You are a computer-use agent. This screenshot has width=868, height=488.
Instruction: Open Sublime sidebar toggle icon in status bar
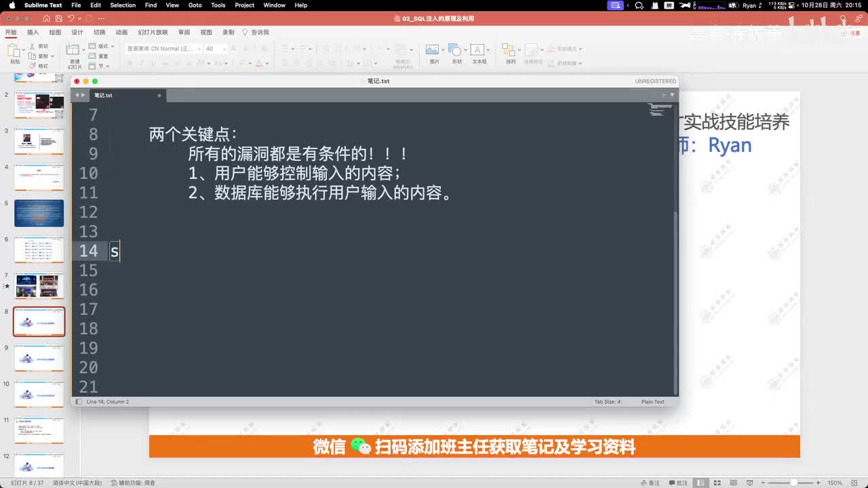pos(79,402)
